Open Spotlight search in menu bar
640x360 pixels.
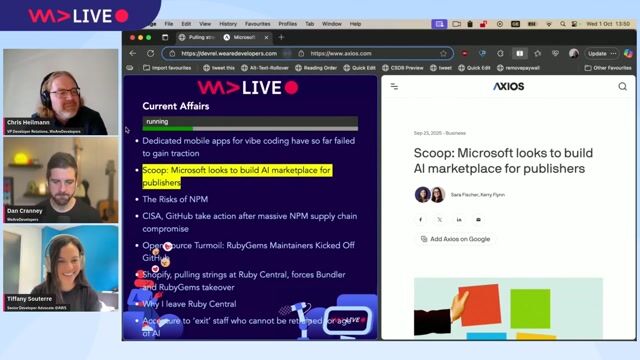coord(563,24)
